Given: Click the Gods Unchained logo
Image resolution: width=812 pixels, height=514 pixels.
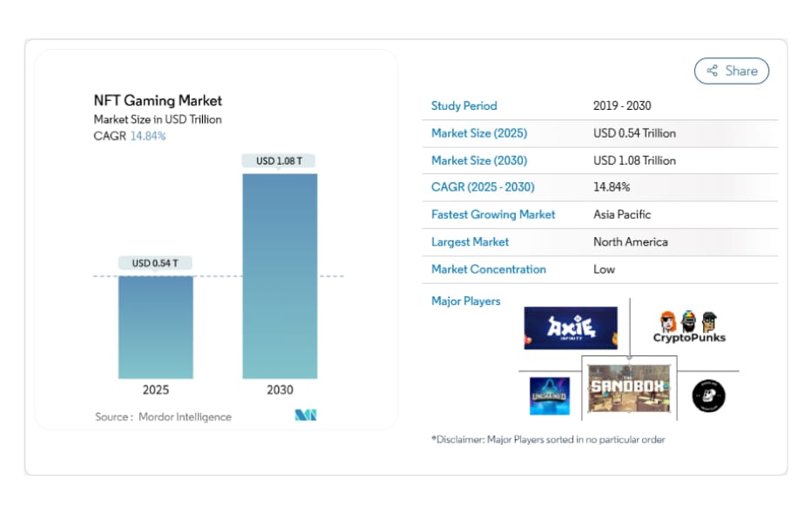Looking at the screenshot, I should click(550, 396).
